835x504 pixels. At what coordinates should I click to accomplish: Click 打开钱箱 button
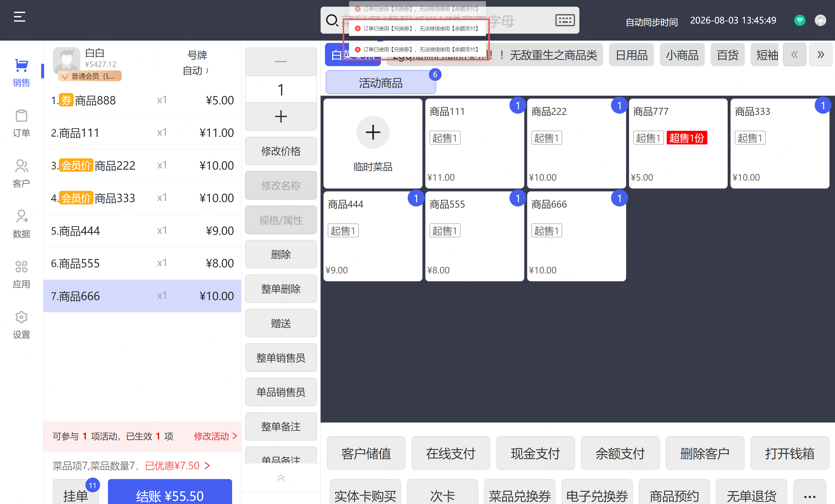[789, 453]
